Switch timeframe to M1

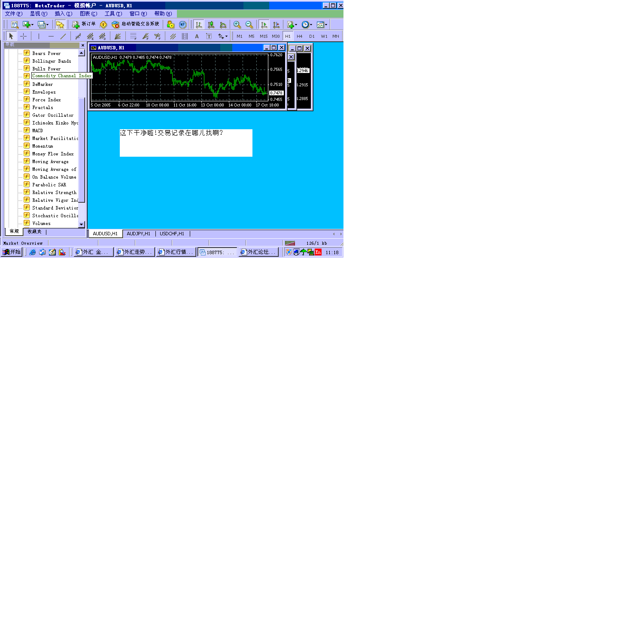(x=240, y=36)
